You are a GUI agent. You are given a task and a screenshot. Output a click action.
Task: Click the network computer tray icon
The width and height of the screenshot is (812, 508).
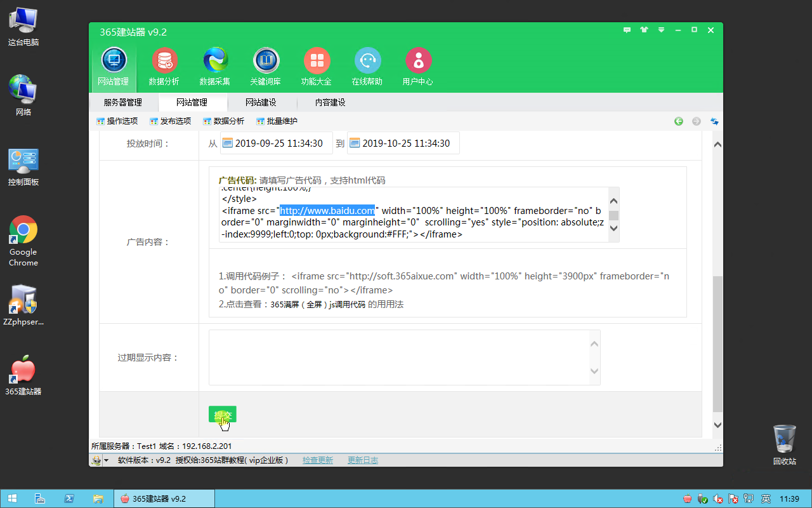pyautogui.click(x=749, y=498)
